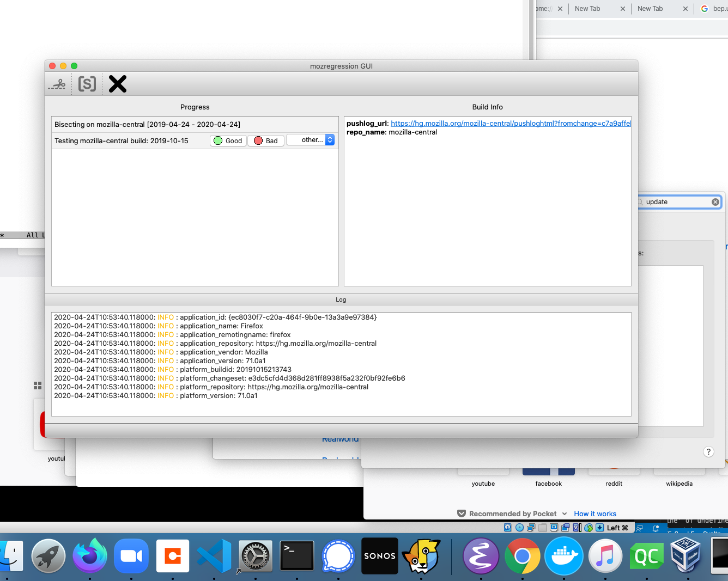The image size is (728, 581).
Task: Open Docker from the dock
Action: 564,556
